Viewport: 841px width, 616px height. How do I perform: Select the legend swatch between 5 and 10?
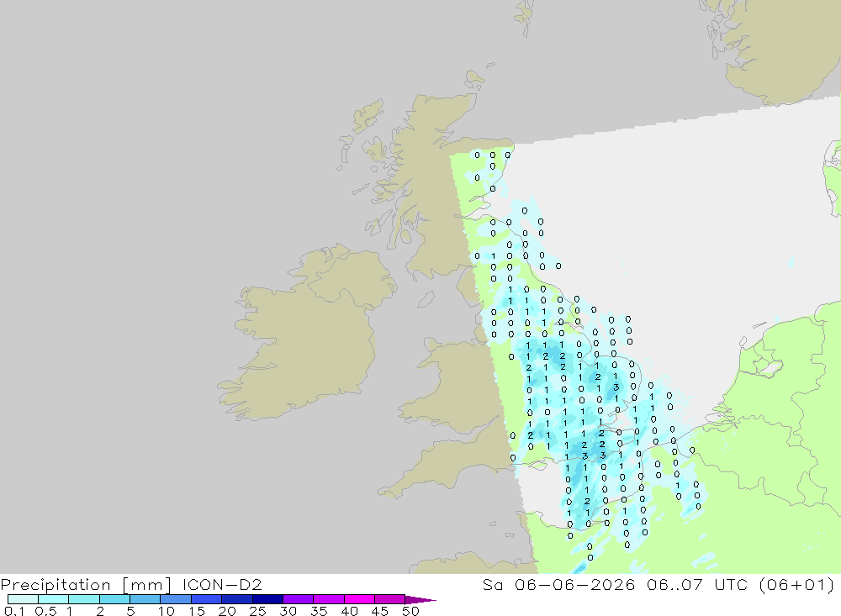145,599
